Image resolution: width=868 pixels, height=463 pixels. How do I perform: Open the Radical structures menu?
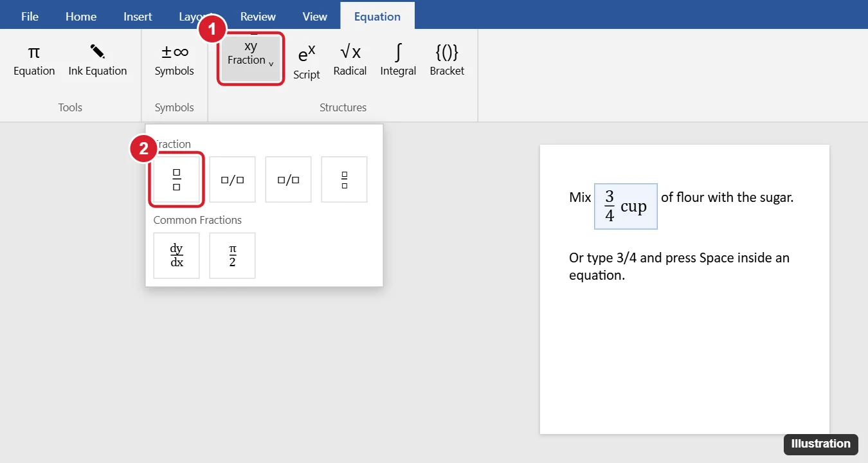pos(350,60)
